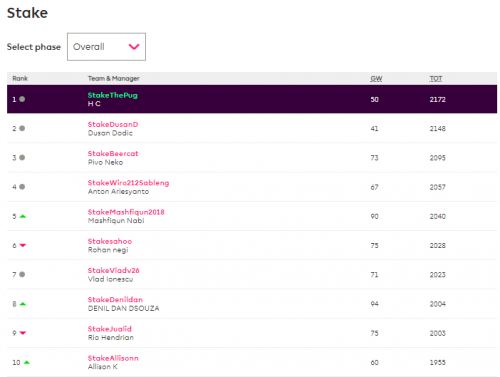Click the grey no-change dot at rank 3
Screen dimensions: 500x377
(x=22, y=157)
